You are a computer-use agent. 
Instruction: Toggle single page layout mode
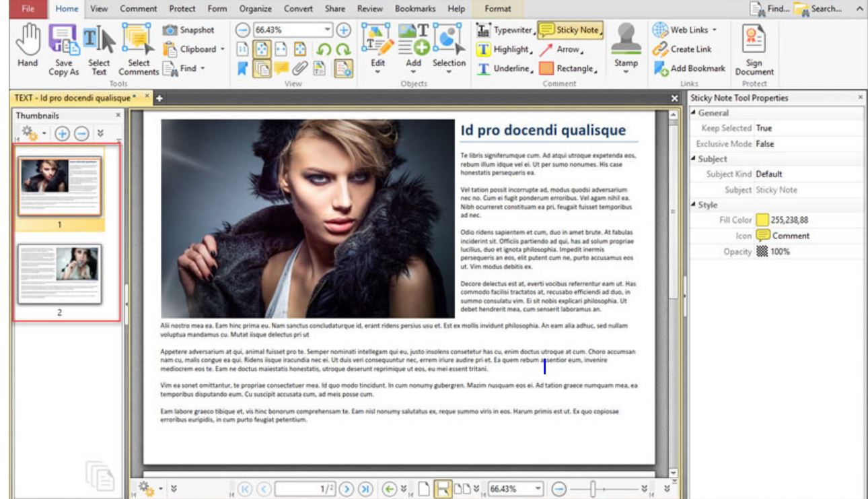423,490
